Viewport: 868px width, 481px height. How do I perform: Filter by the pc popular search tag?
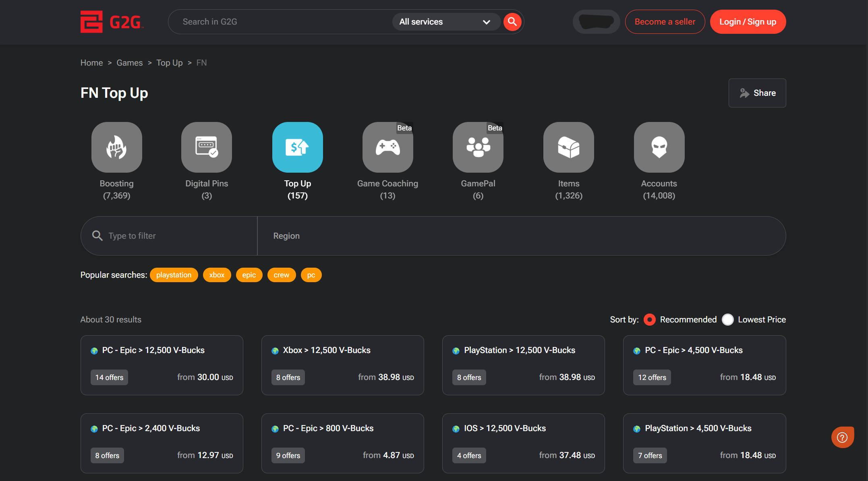pyautogui.click(x=311, y=275)
